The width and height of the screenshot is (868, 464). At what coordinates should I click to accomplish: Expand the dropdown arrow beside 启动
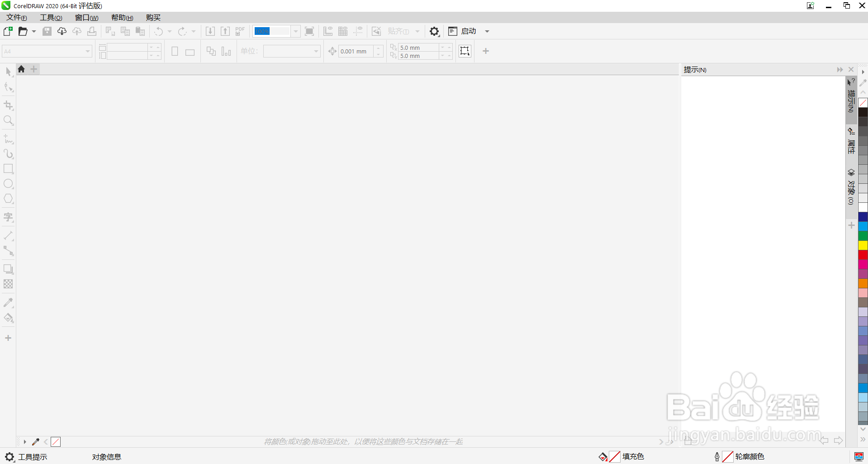(487, 31)
